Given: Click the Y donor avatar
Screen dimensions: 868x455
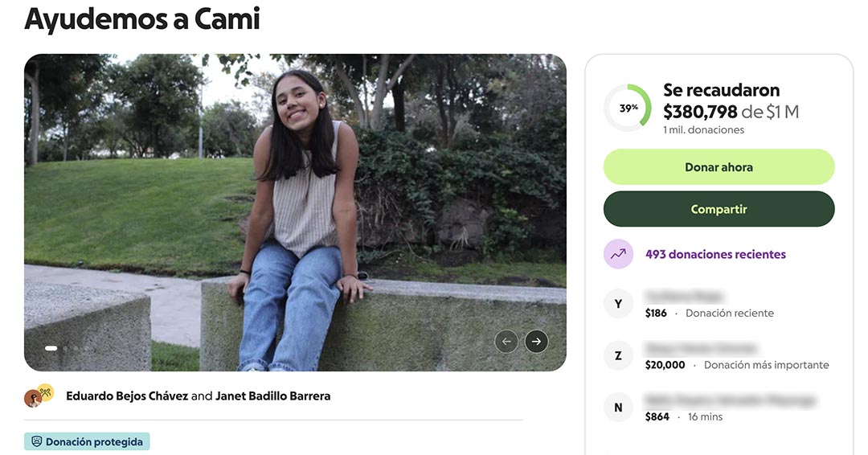Looking at the screenshot, I should (x=618, y=304).
